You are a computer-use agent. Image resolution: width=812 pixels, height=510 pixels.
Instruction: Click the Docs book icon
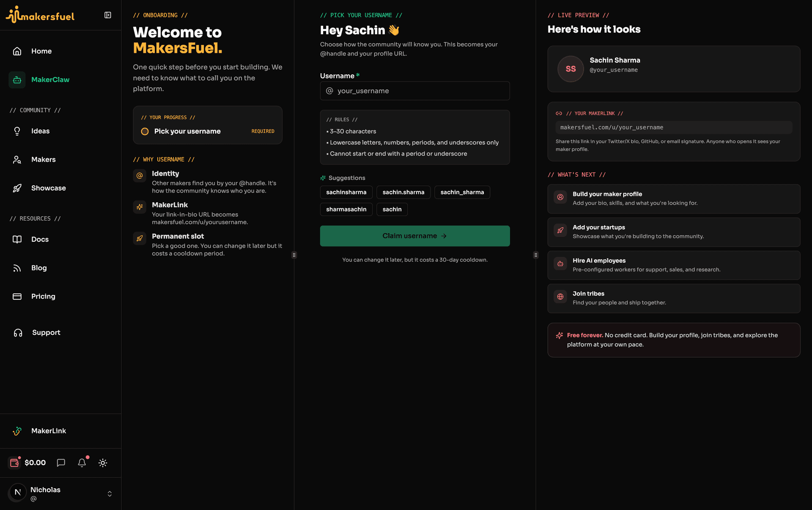pos(17,240)
